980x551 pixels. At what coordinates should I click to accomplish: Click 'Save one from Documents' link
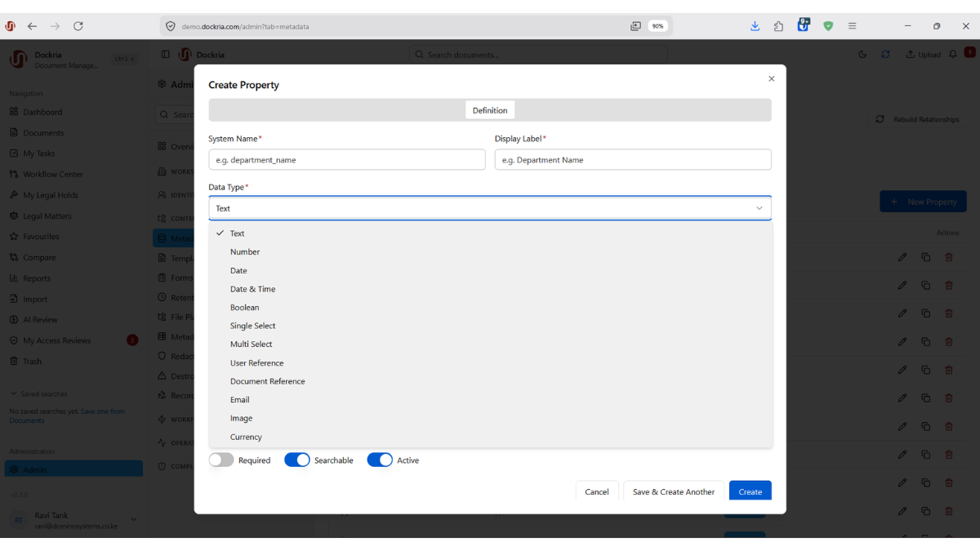pyautogui.click(x=67, y=416)
